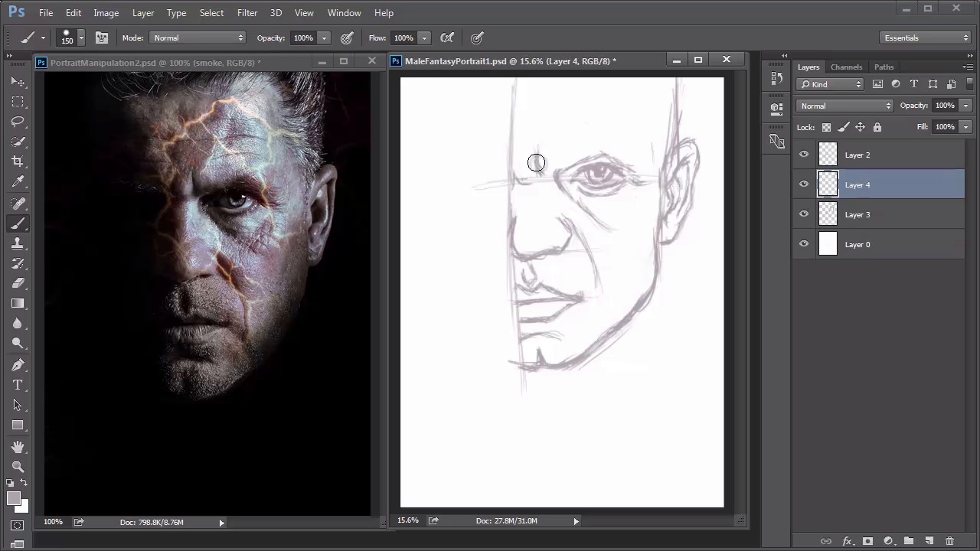Select the Clone Stamp tool
Viewport: 980px width, 551px height.
[x=18, y=243]
